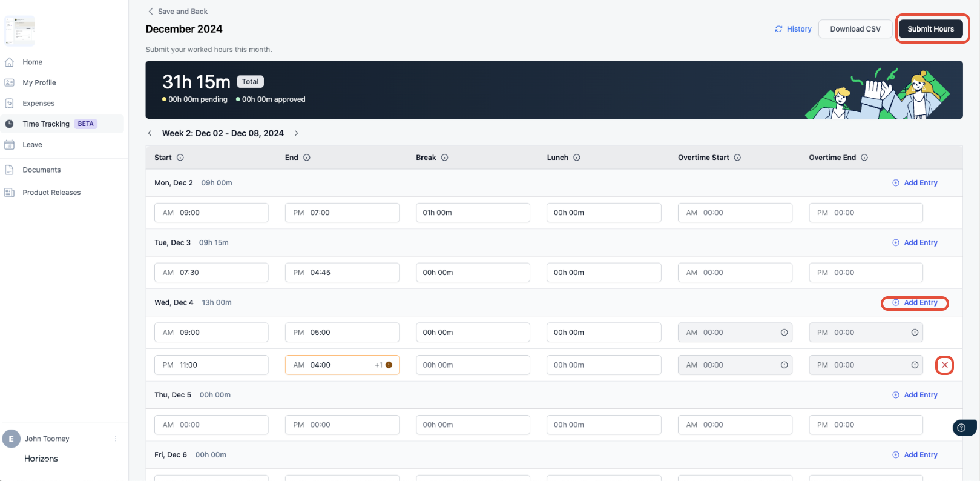Click the Home icon in sidebar

pyautogui.click(x=9, y=62)
